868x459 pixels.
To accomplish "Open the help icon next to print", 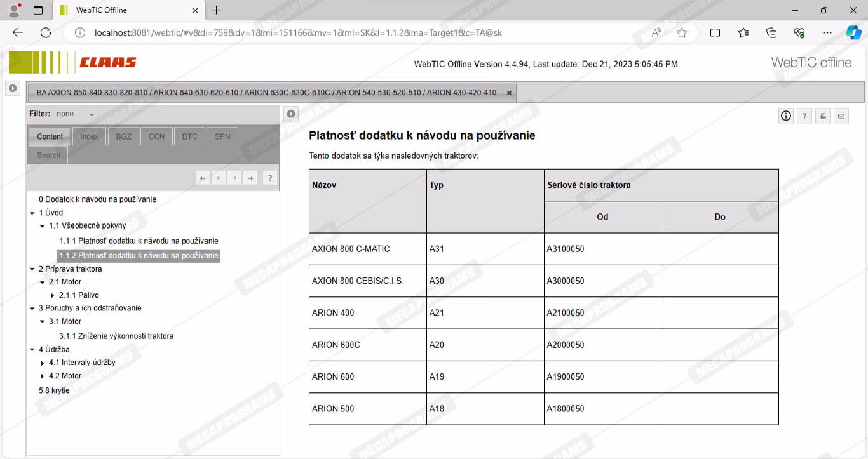I will [804, 116].
